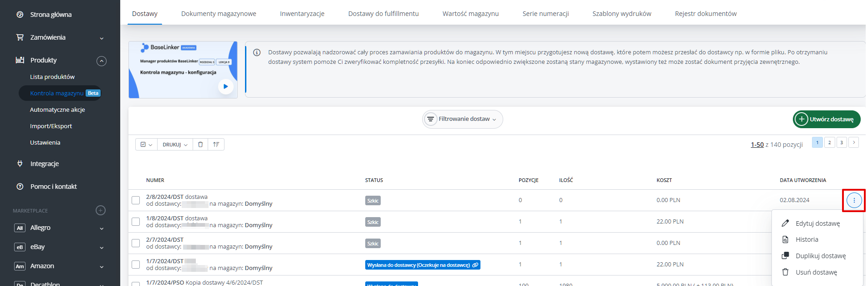
Task: Click the Szkic status badge of 1/8/2024/DST
Action: [373, 222]
